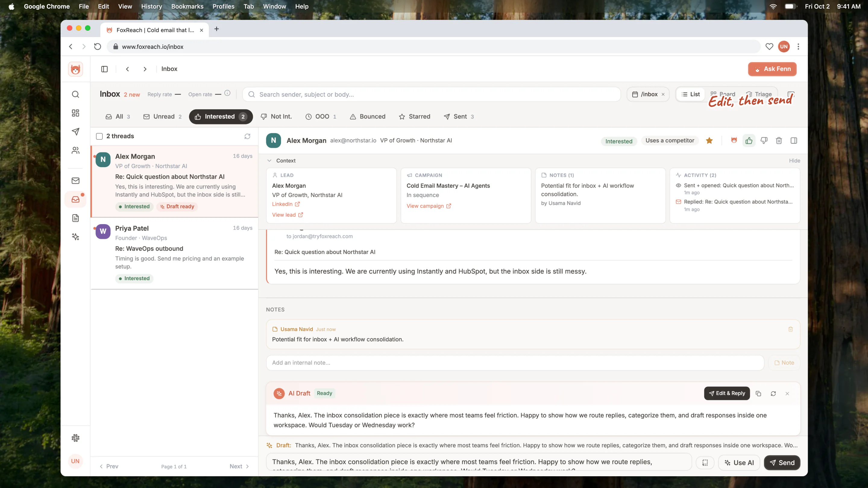Regenerate the AI draft
Image resolution: width=868 pixels, height=488 pixels.
point(773,393)
